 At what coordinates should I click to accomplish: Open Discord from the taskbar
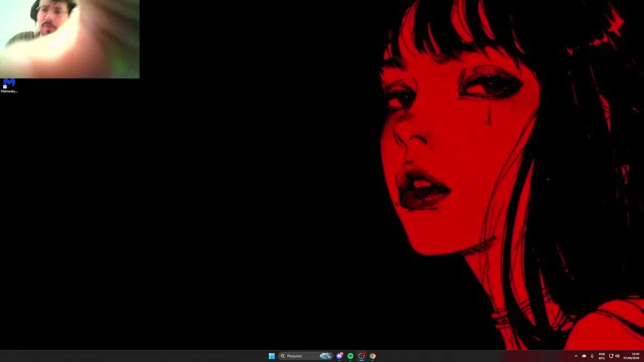coord(340,356)
